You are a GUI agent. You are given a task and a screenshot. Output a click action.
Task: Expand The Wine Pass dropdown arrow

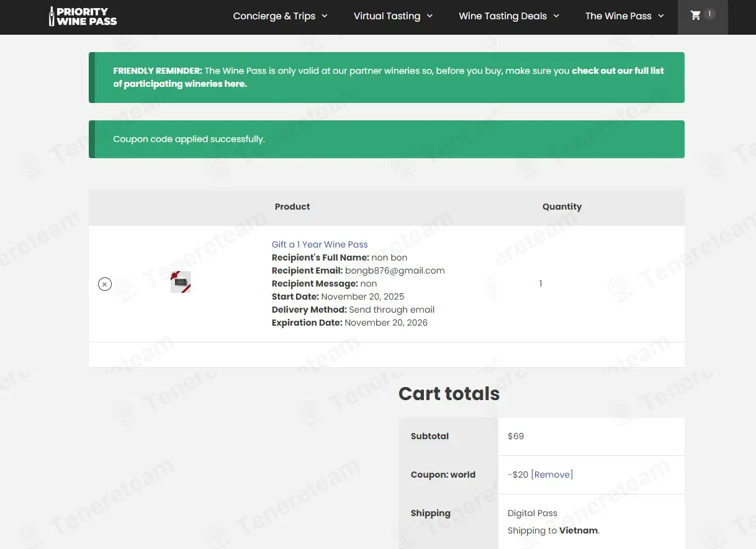pyautogui.click(x=661, y=16)
